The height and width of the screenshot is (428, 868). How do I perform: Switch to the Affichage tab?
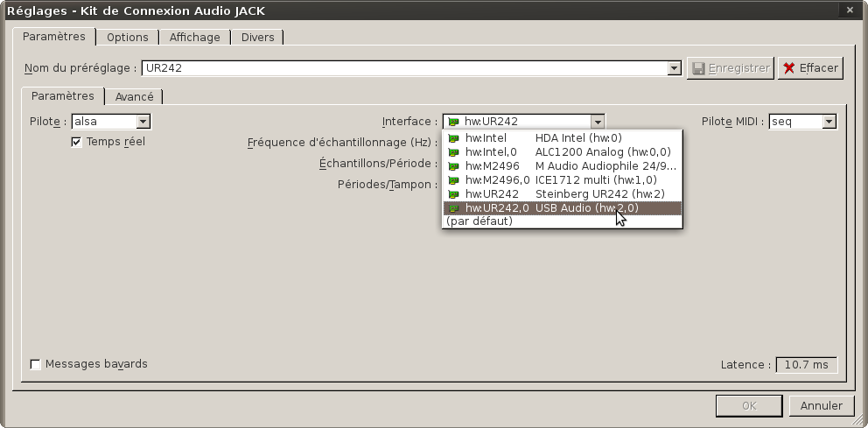[195, 37]
